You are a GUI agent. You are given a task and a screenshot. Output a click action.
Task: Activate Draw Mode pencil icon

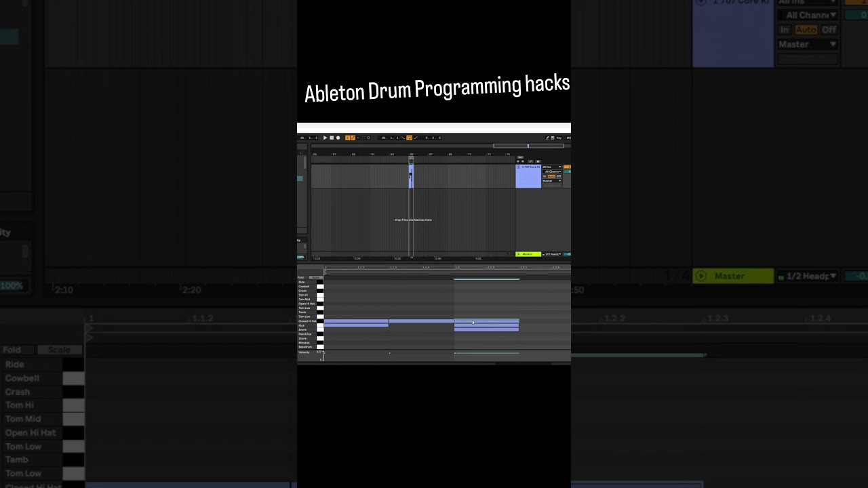point(547,138)
